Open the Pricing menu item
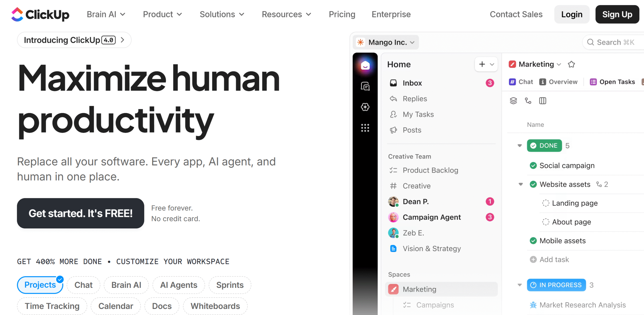The image size is (644, 315). (342, 14)
